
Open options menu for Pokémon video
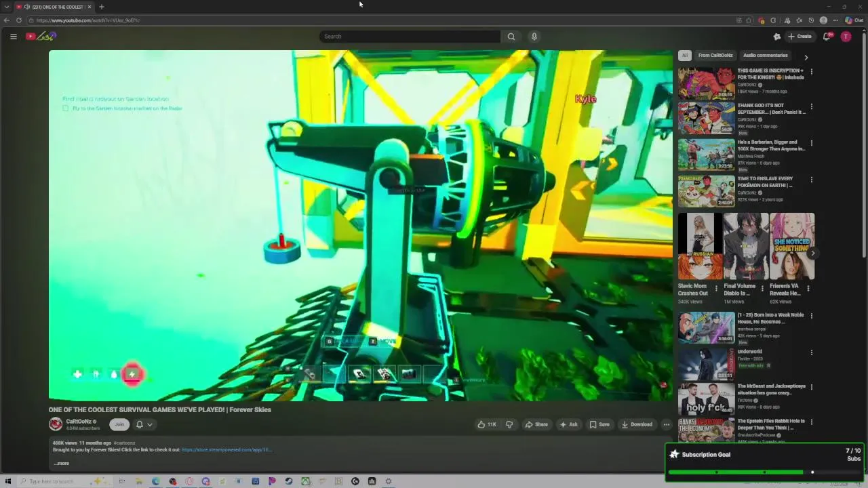pos(811,180)
